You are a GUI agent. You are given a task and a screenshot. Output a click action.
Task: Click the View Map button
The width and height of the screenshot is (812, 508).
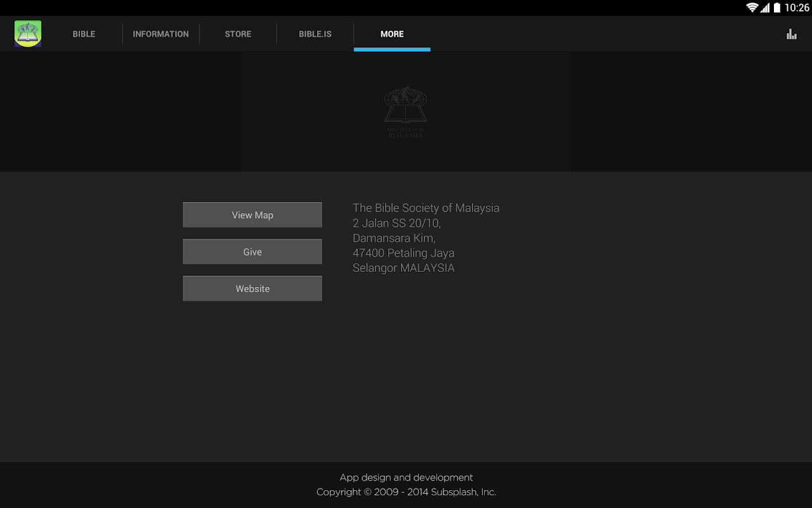point(252,215)
